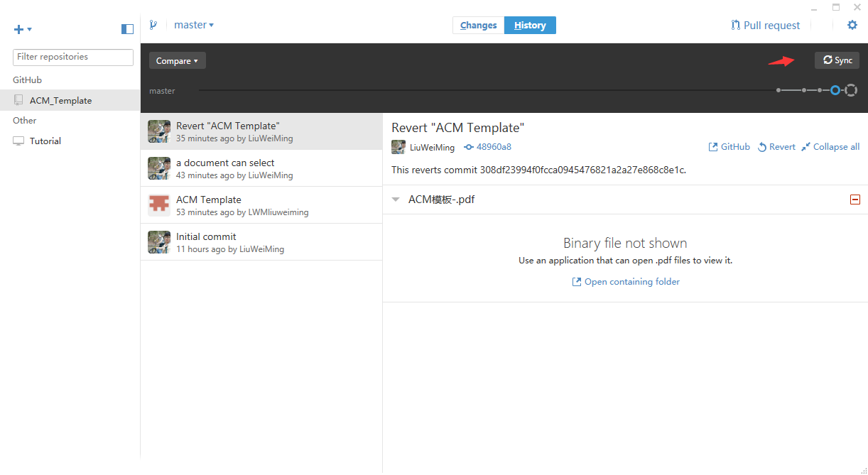Open the commit on GitHub link
868x475 pixels.
(729, 147)
